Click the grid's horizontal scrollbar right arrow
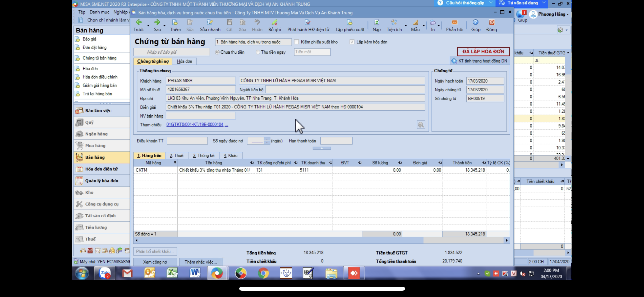 click(x=507, y=241)
